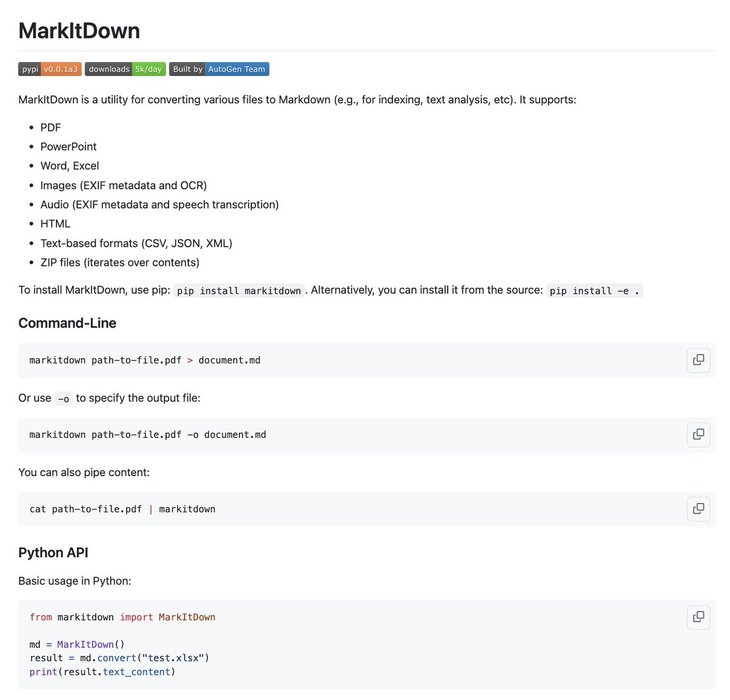Click the print(result.text_content) code line
Screen dimensions: 730x700
[x=102, y=672]
